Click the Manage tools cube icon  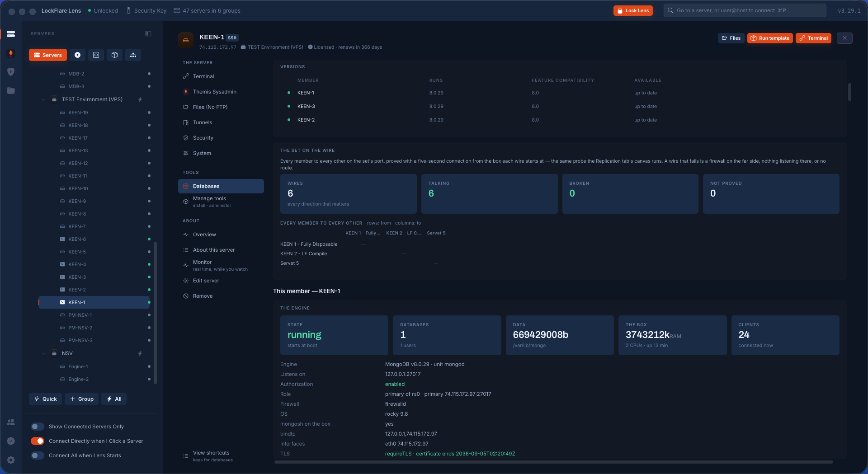[x=186, y=202]
